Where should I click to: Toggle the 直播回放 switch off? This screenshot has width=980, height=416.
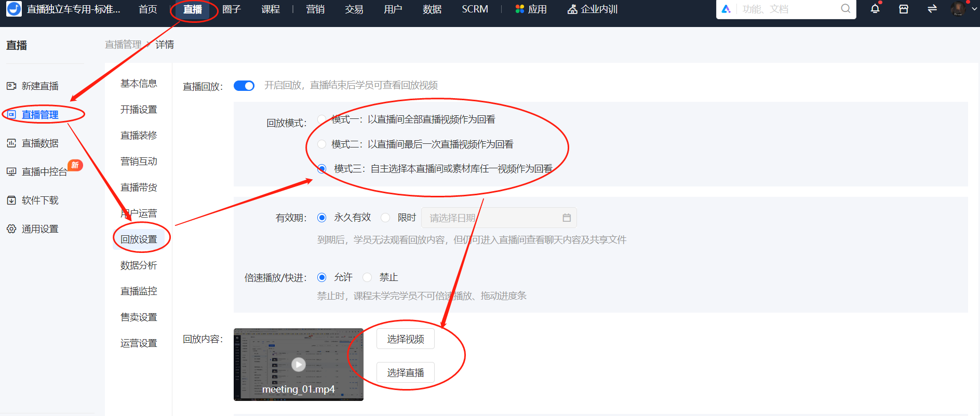(x=244, y=86)
